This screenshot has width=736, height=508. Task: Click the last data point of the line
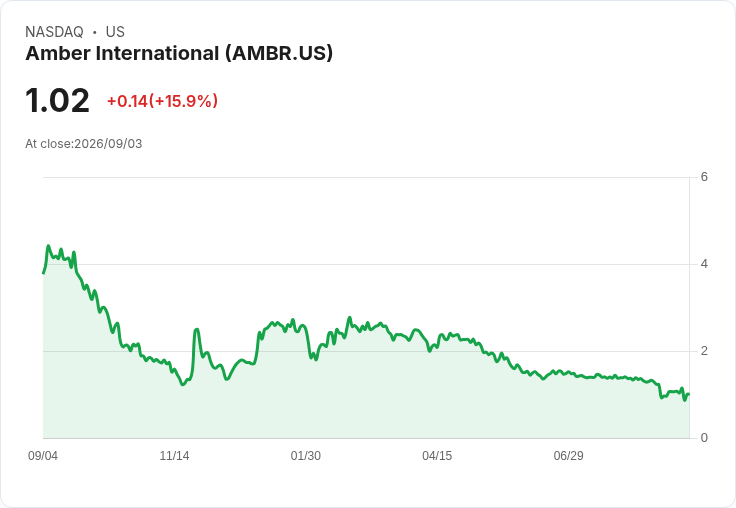[x=689, y=394]
